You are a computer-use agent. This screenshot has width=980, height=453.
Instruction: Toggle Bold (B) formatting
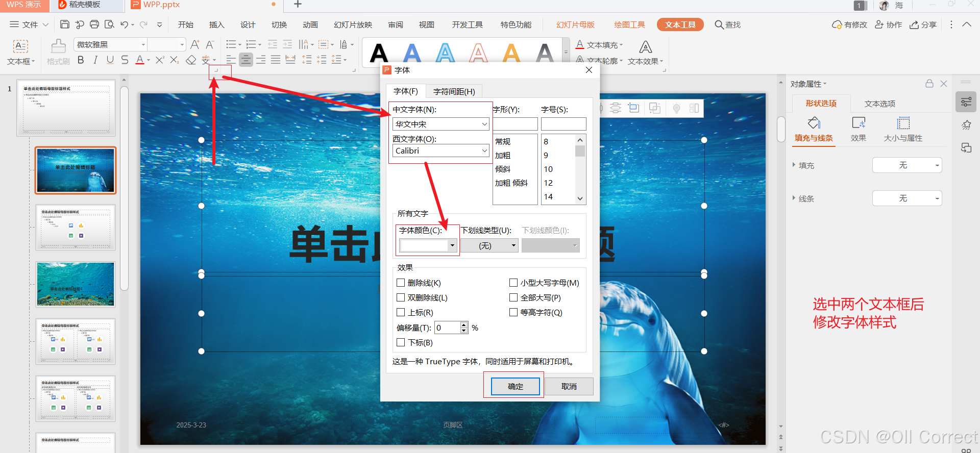tap(81, 60)
